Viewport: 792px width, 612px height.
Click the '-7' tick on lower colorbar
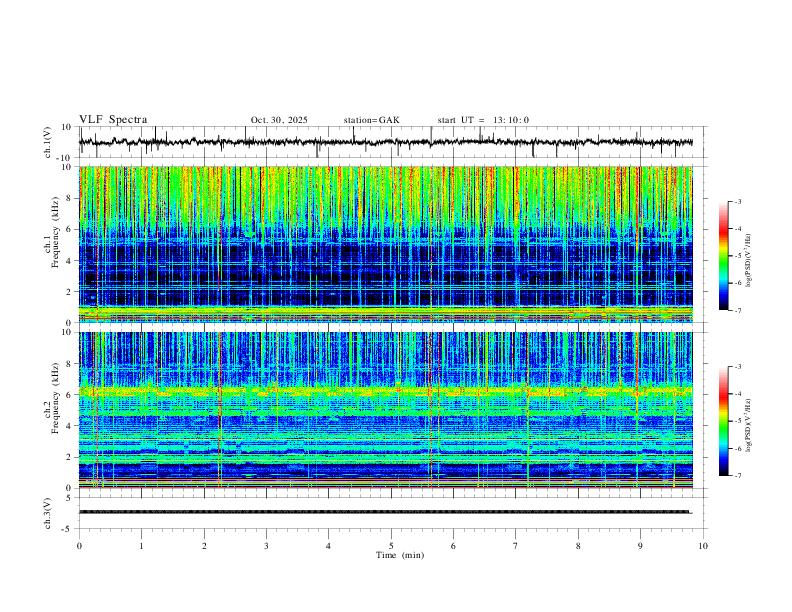738,476
